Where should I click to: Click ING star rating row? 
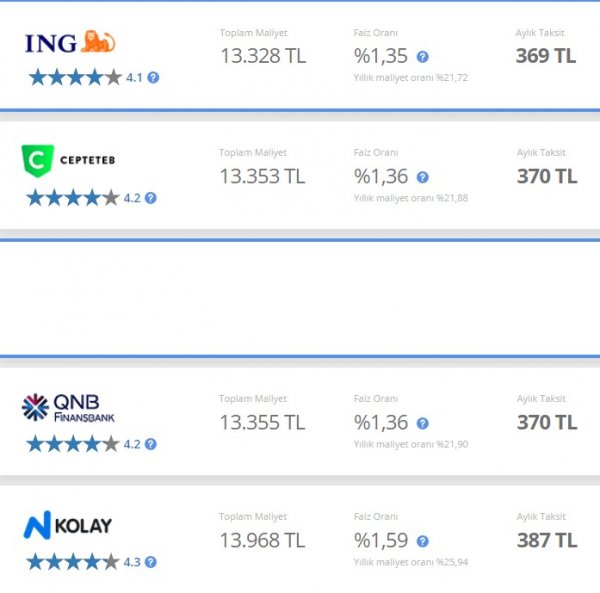point(75,77)
